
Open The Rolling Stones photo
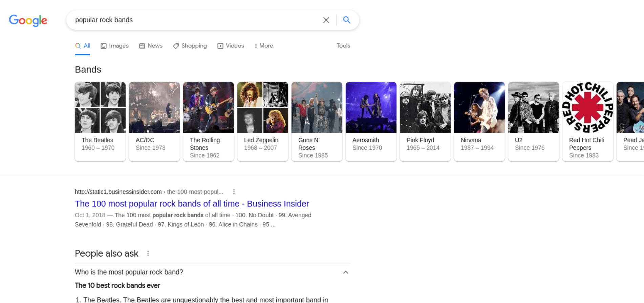click(209, 107)
